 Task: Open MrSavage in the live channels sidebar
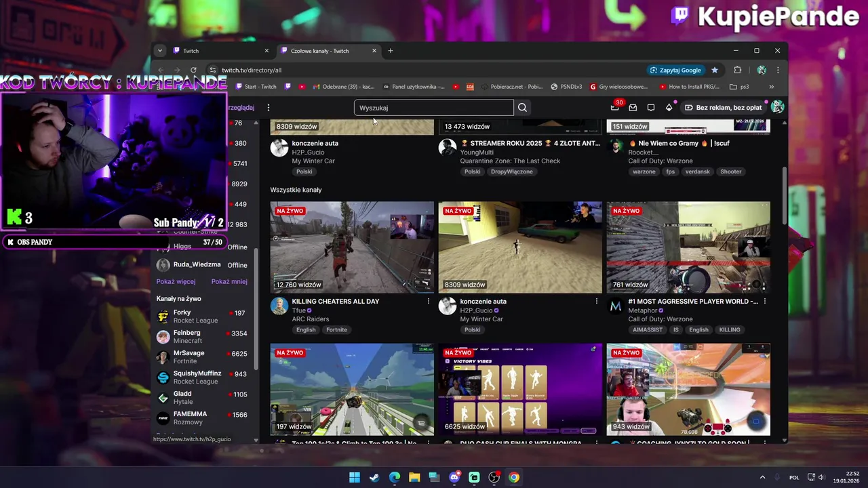(x=202, y=357)
